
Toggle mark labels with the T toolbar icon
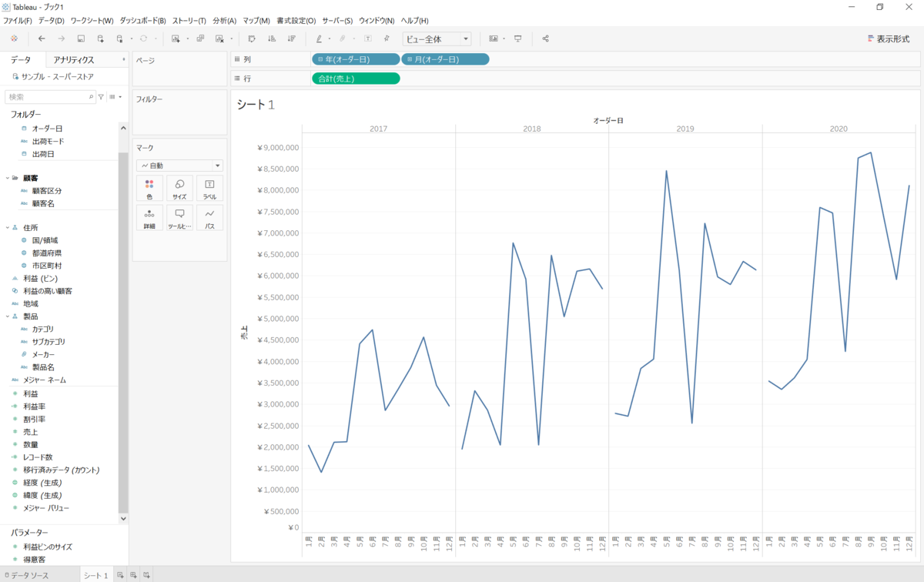tap(367, 38)
